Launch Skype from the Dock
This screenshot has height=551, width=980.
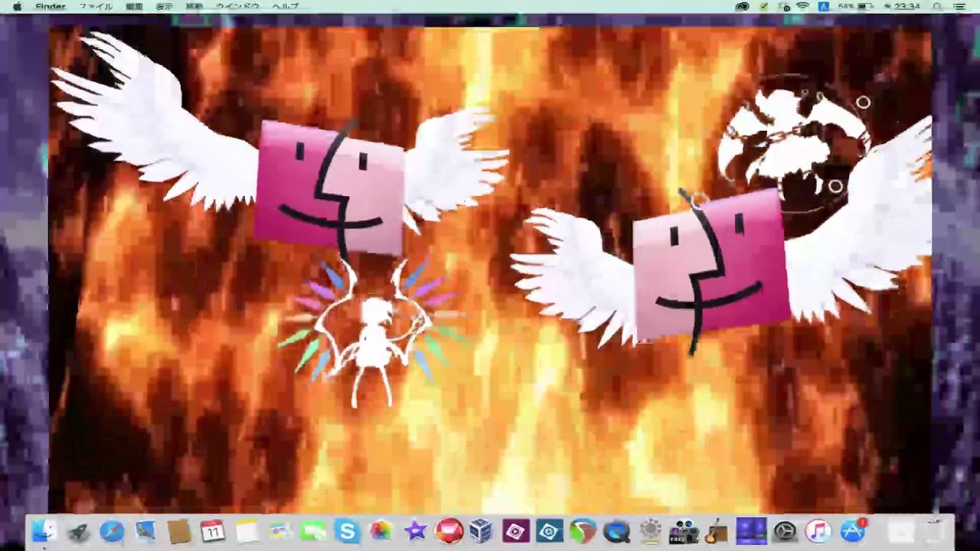tap(348, 531)
